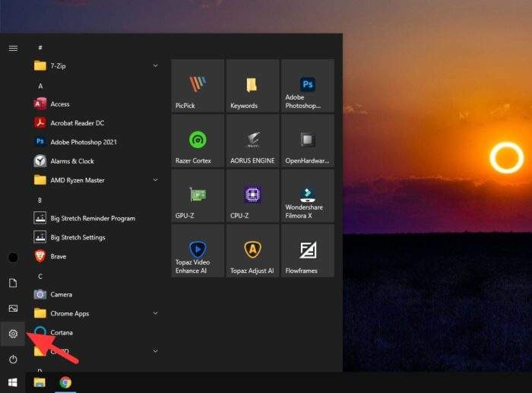This screenshot has width=532, height=393.
Task: Open Documents from the Start sidebar
Action: [13, 283]
